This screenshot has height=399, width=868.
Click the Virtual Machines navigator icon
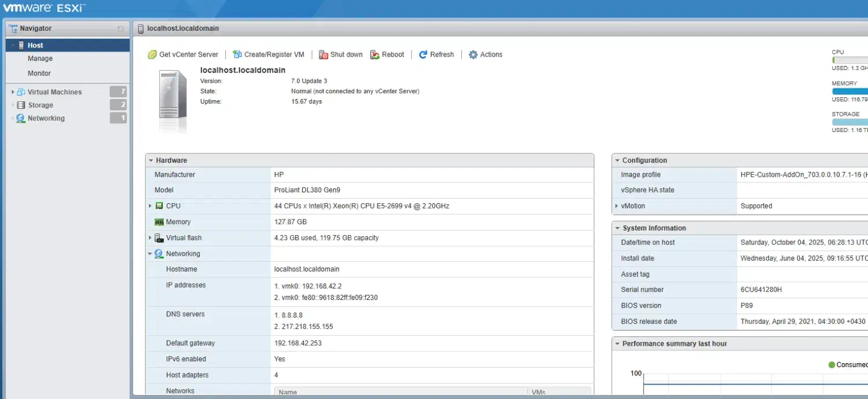[x=21, y=92]
